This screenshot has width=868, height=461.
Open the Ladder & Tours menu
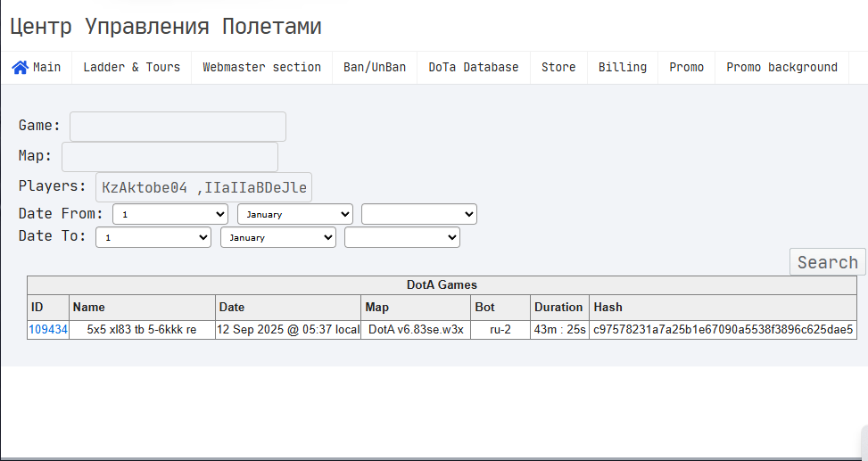pyautogui.click(x=132, y=68)
